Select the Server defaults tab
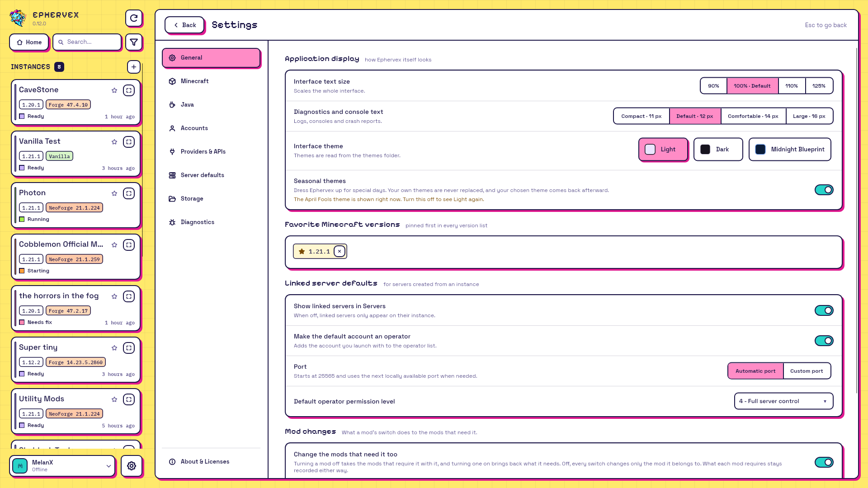 (211, 175)
